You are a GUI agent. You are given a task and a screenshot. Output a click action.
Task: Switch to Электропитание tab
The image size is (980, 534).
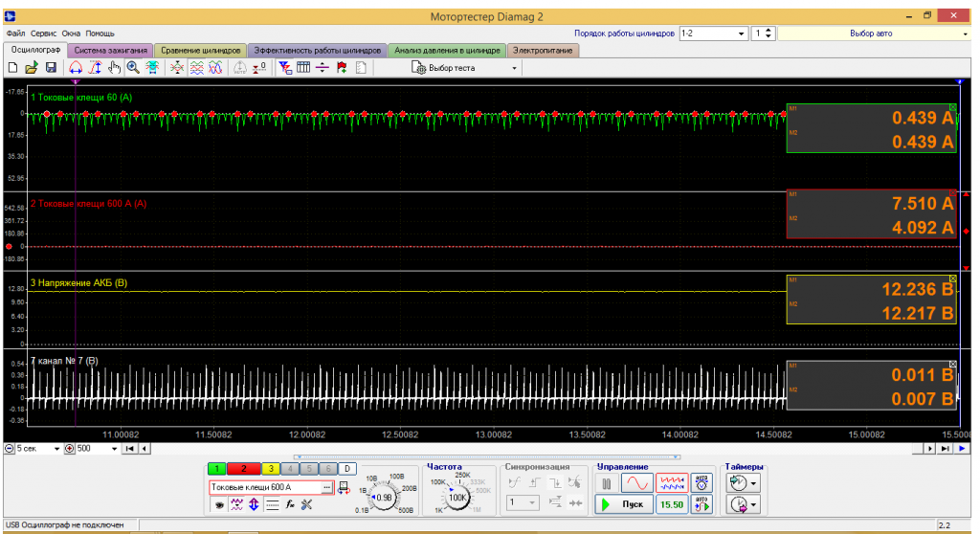(543, 50)
